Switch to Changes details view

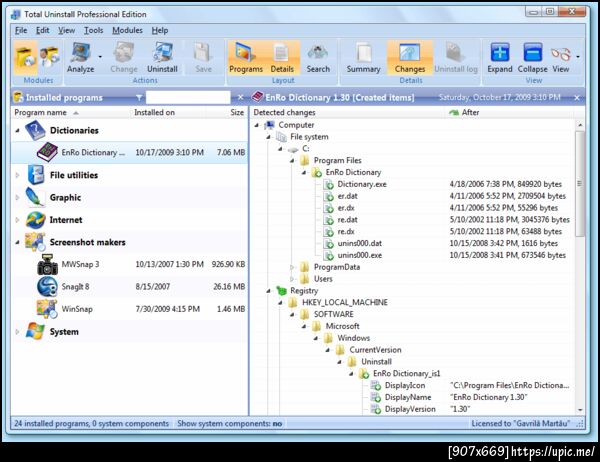(410, 57)
